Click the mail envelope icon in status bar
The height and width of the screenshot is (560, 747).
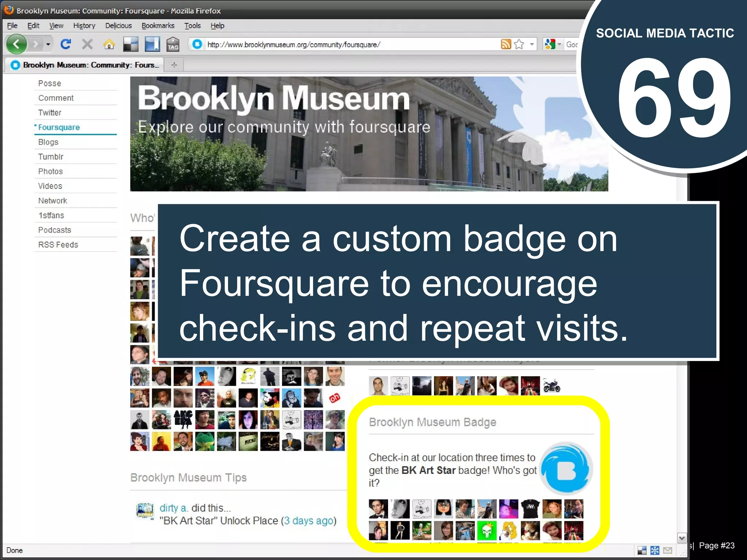[x=667, y=550]
